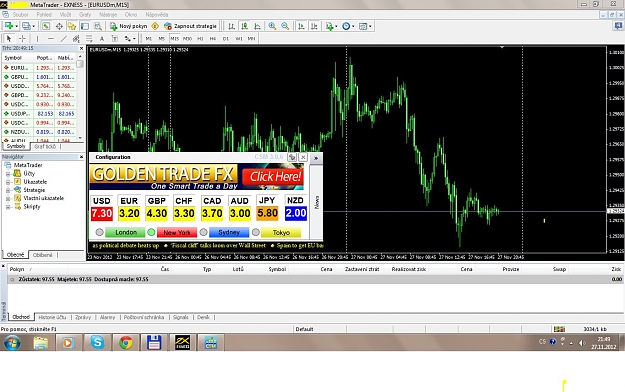
Task: Switch to the Alarmy tab
Action: tap(107, 317)
